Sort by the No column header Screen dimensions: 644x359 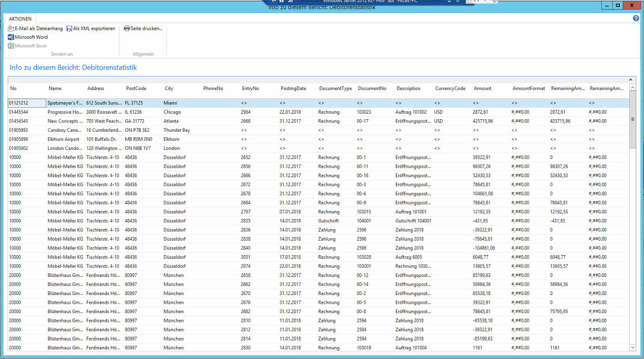13,89
